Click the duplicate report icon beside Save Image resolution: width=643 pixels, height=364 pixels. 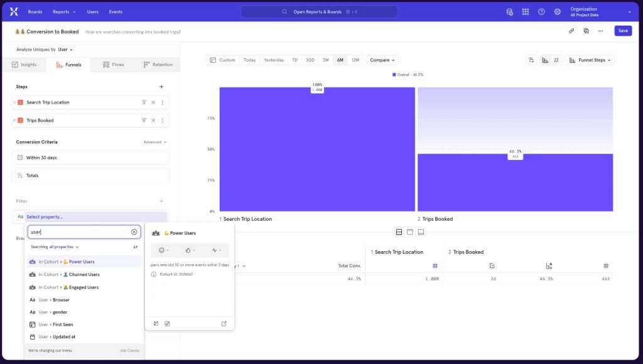click(586, 31)
